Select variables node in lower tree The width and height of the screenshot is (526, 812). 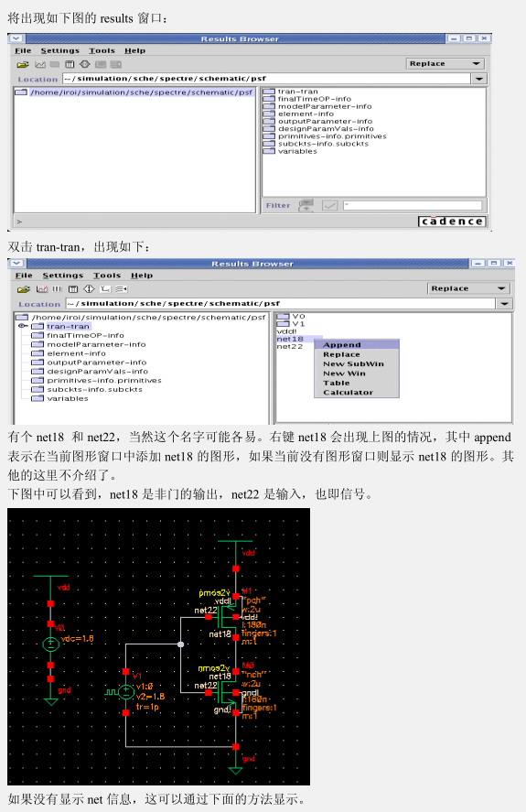coord(68,399)
